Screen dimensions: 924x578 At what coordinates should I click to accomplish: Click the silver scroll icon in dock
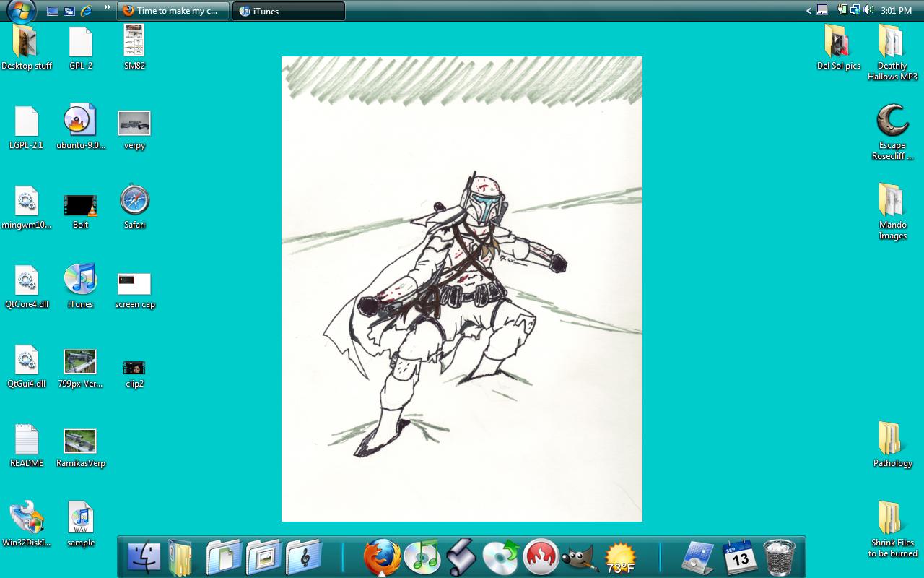point(461,557)
